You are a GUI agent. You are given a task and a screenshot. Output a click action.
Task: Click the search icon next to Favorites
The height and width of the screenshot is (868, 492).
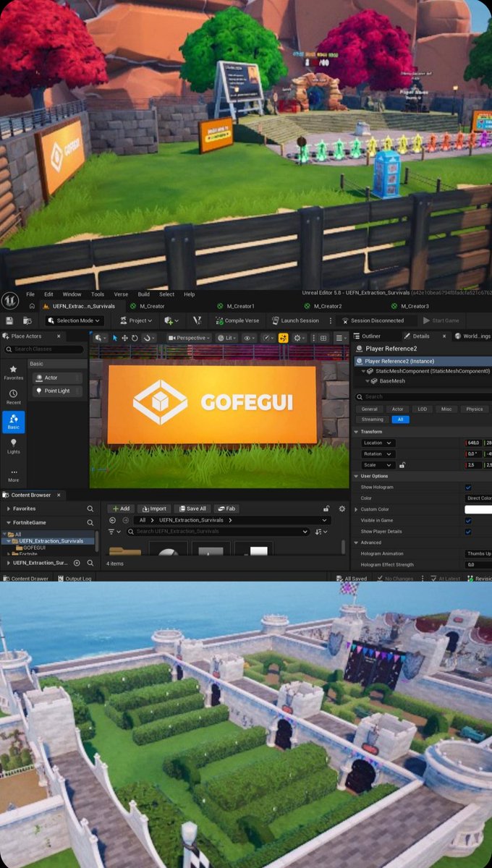[90, 509]
